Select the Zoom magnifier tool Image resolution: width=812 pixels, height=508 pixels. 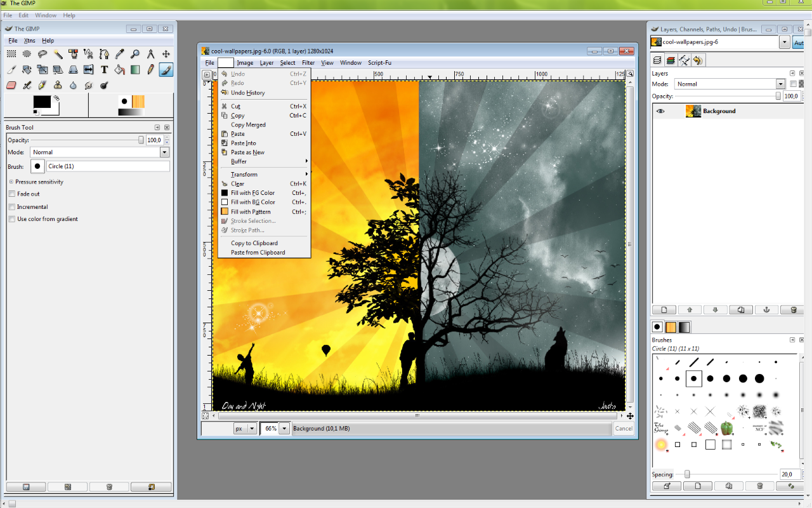(x=135, y=55)
